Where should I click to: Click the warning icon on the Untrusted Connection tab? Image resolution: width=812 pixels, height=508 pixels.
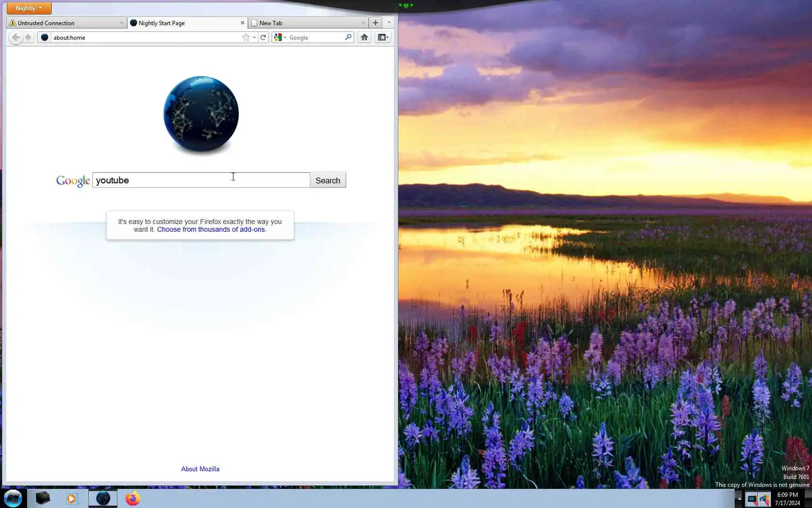click(x=13, y=23)
